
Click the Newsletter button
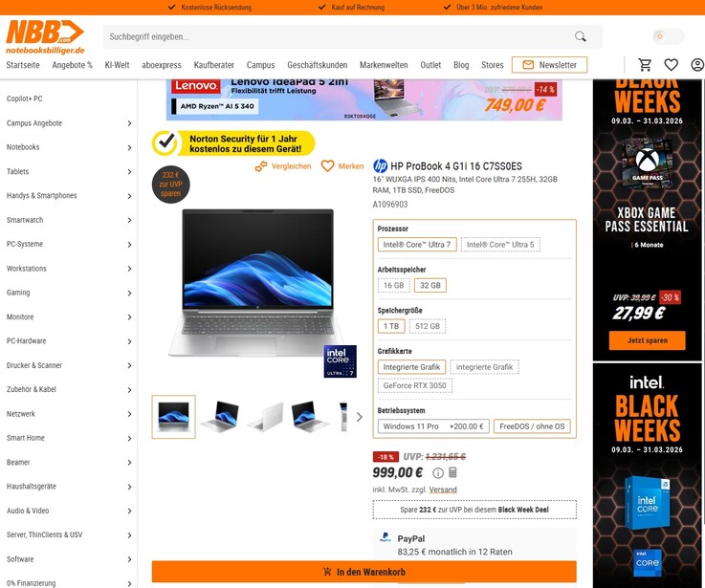point(549,65)
